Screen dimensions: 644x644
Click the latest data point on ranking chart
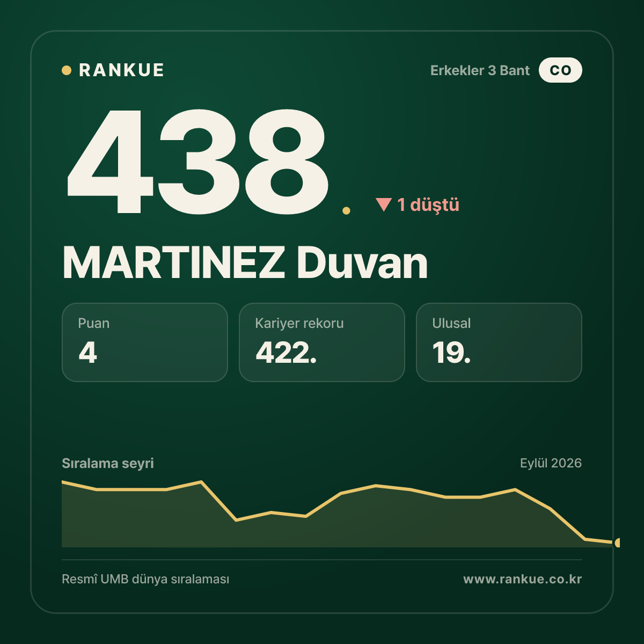(x=618, y=543)
